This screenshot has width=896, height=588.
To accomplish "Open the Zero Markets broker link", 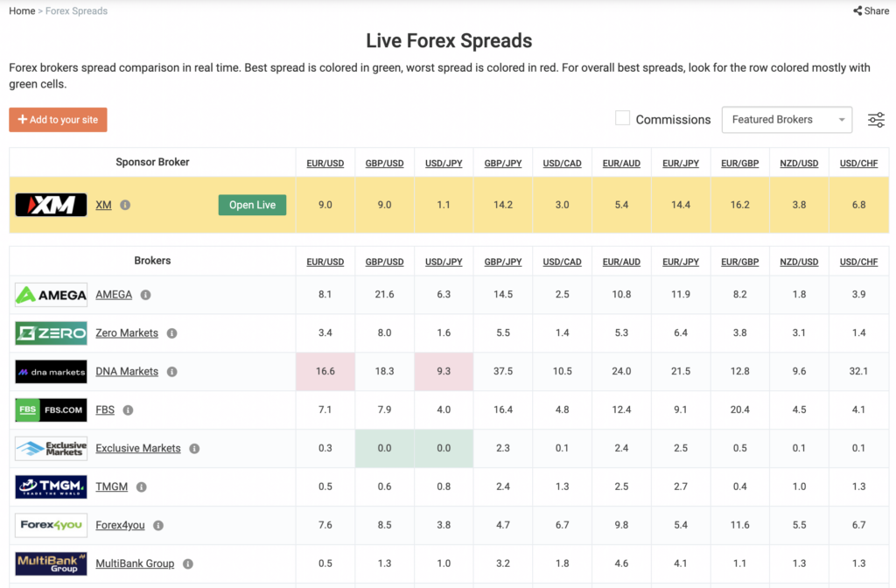I will tap(127, 333).
